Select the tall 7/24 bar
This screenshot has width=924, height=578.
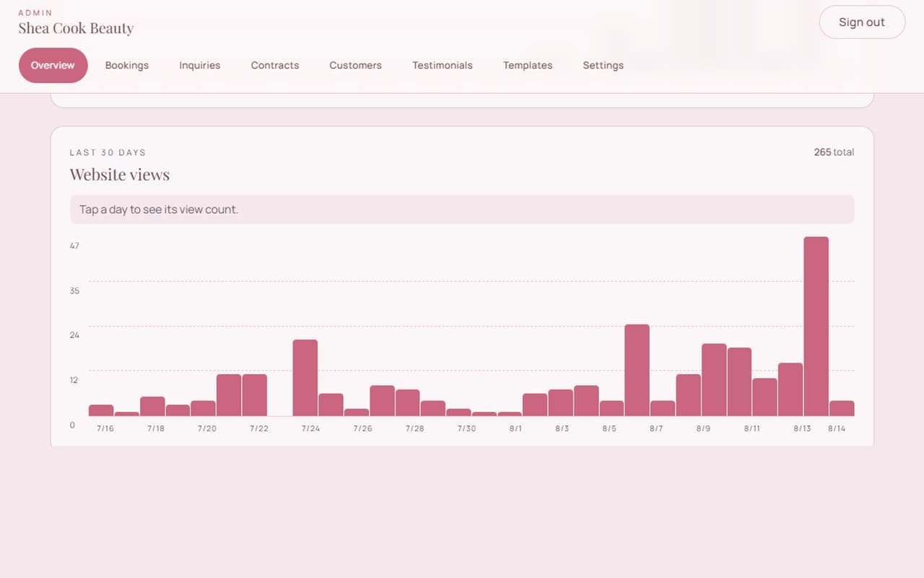pos(305,378)
